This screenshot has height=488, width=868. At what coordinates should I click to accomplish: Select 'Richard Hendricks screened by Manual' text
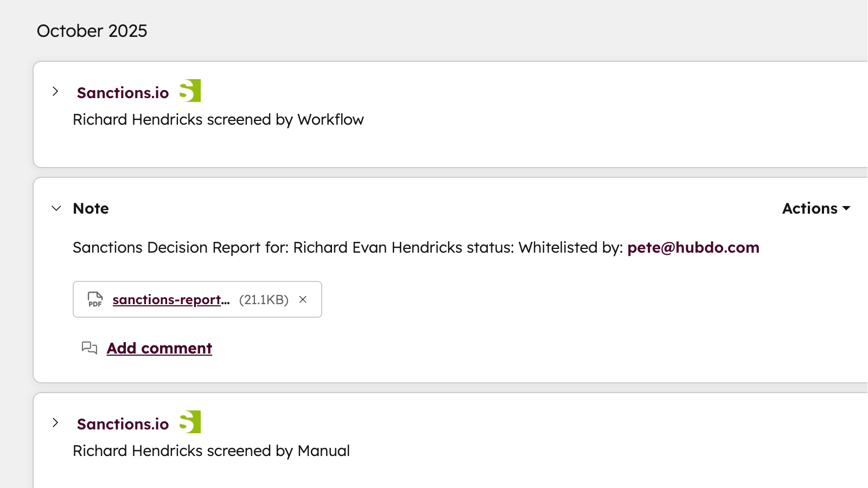point(211,451)
